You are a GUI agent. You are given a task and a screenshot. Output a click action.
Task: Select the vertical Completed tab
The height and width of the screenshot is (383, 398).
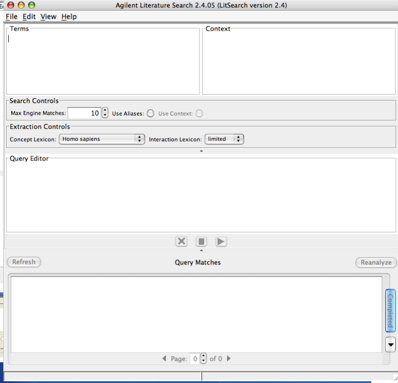click(390, 311)
